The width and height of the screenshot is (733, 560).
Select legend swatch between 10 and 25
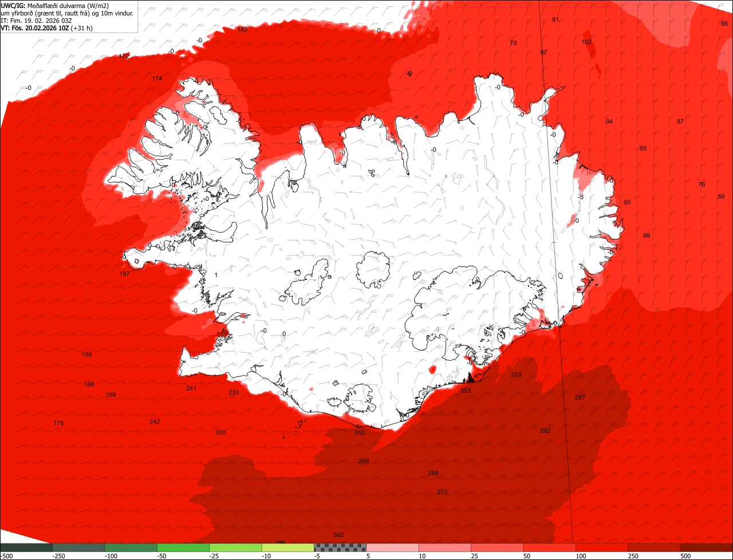[x=445, y=547]
